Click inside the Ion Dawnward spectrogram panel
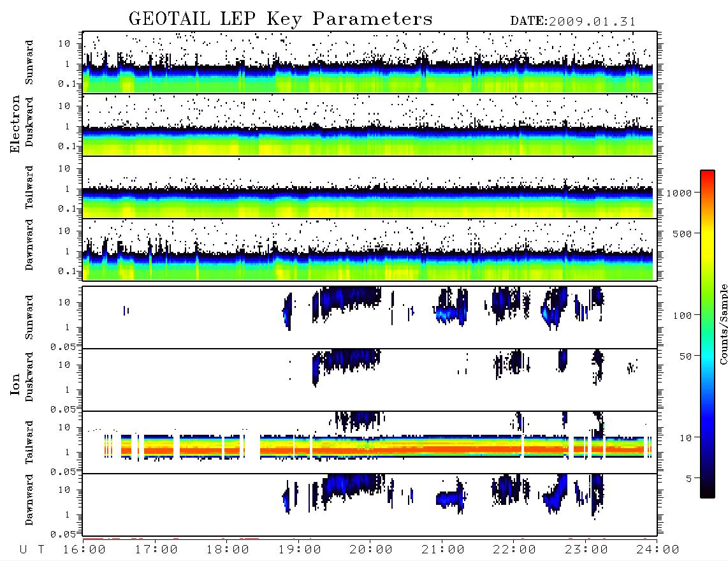This screenshot has height=561, width=728. click(370, 504)
